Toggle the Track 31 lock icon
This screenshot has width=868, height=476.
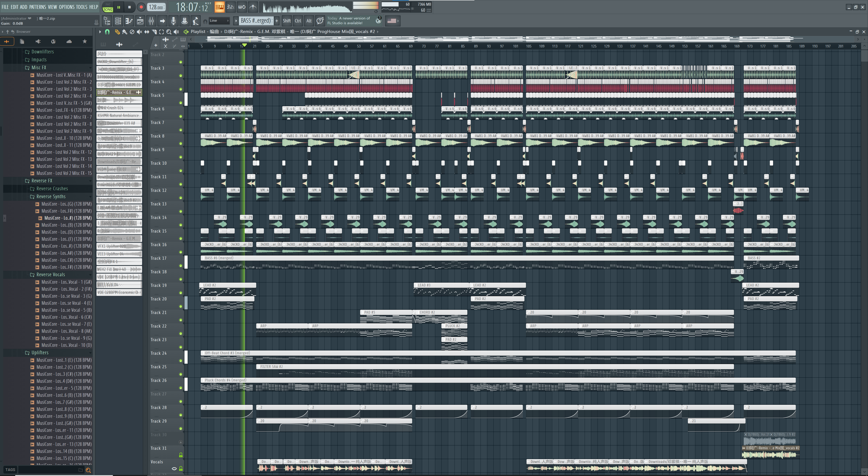point(181,455)
